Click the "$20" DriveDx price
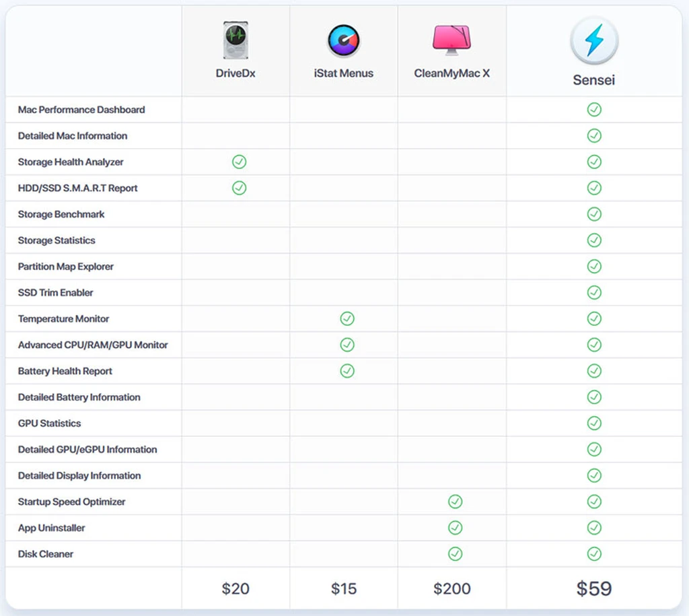The width and height of the screenshot is (689, 616). (235, 589)
